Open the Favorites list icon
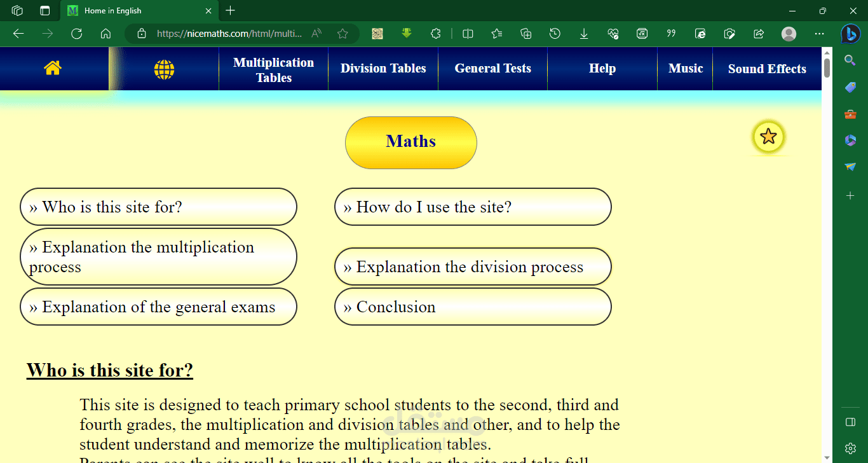Screen dimensions: 868x463 497,34
